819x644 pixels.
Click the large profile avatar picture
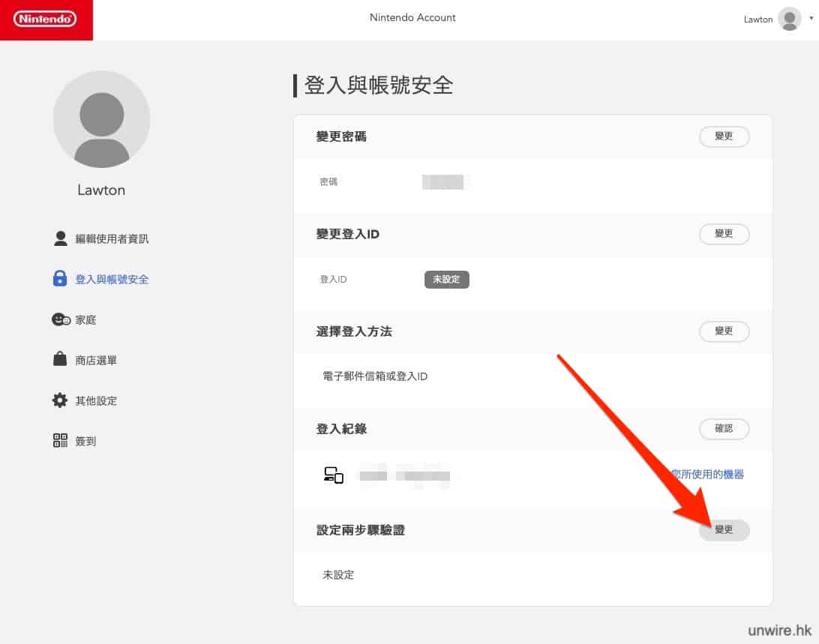(x=101, y=119)
